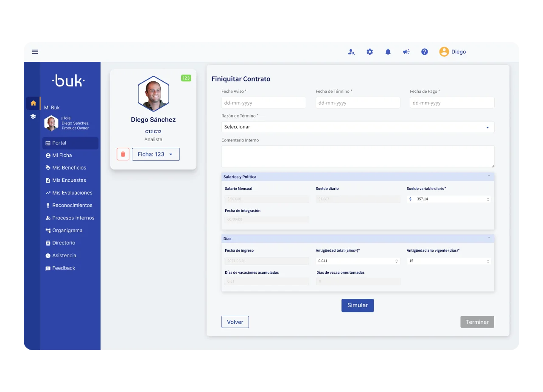Viewport: 543px width, 392px height.
Task: Open the hamburger menu icon
Action: point(35,52)
